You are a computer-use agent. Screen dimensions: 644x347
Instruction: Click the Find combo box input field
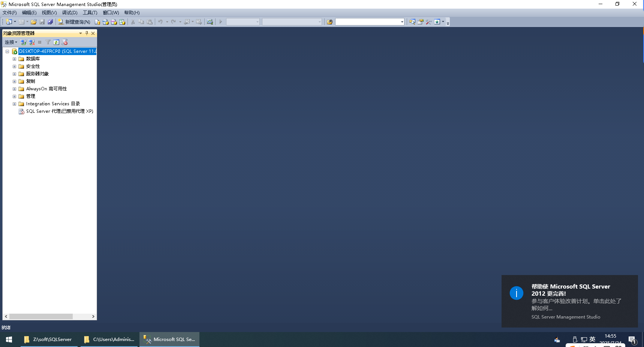click(368, 22)
